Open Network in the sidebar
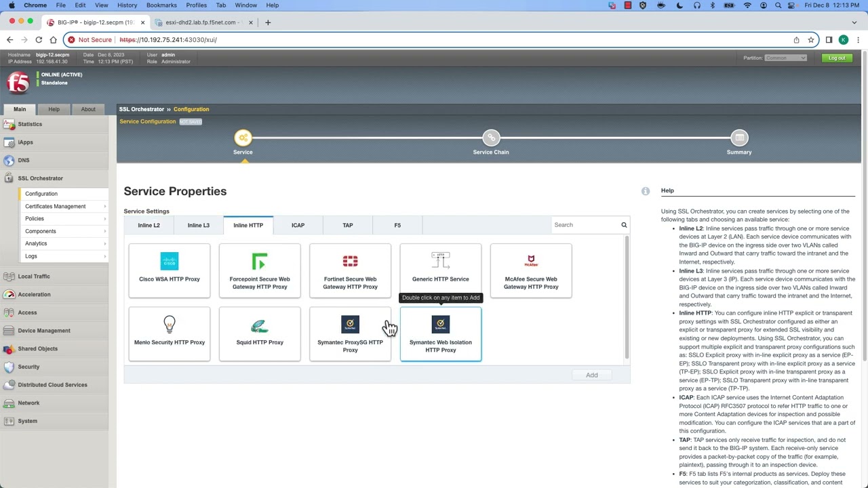 (x=54, y=403)
